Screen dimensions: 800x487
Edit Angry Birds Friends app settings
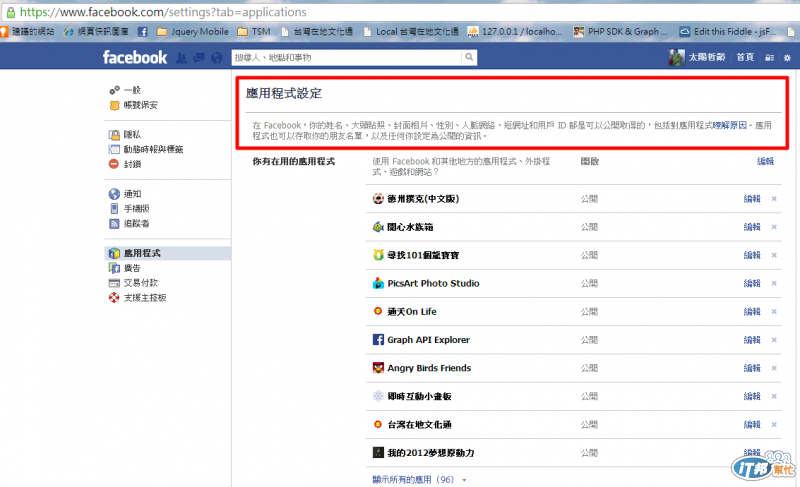752,368
